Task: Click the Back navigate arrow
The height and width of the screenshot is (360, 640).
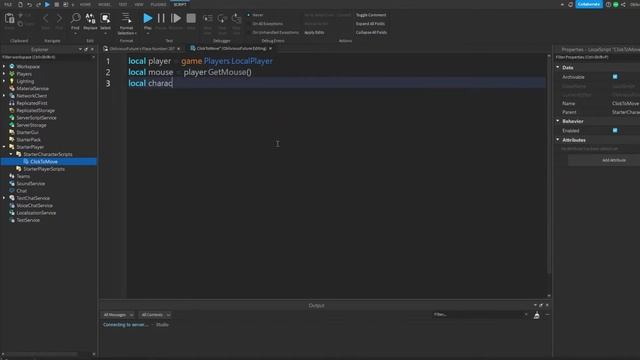Action: point(46,18)
